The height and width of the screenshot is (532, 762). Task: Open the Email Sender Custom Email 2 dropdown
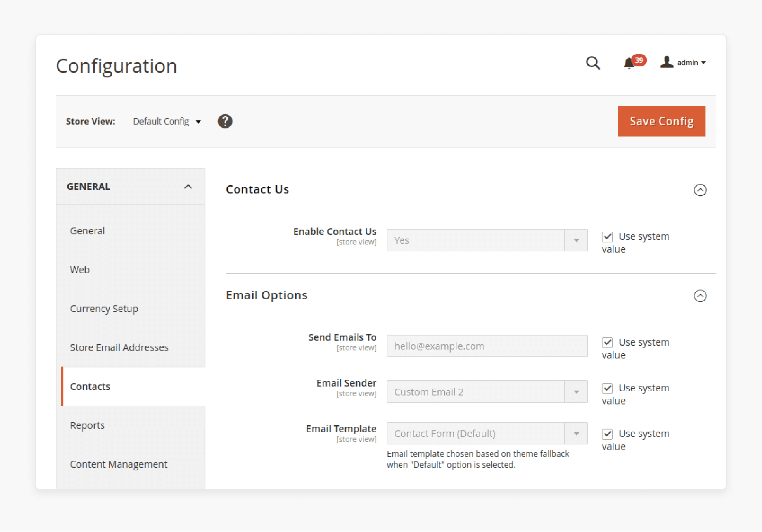pyautogui.click(x=487, y=392)
